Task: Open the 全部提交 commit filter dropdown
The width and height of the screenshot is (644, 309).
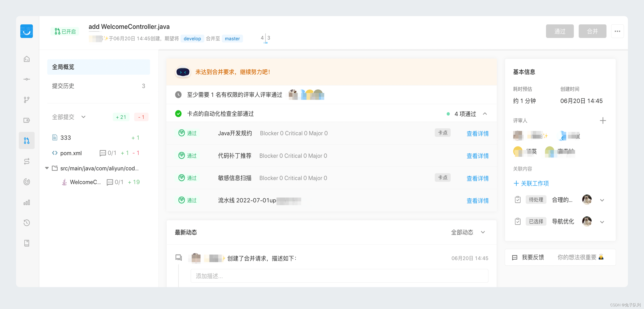Action: (69, 117)
